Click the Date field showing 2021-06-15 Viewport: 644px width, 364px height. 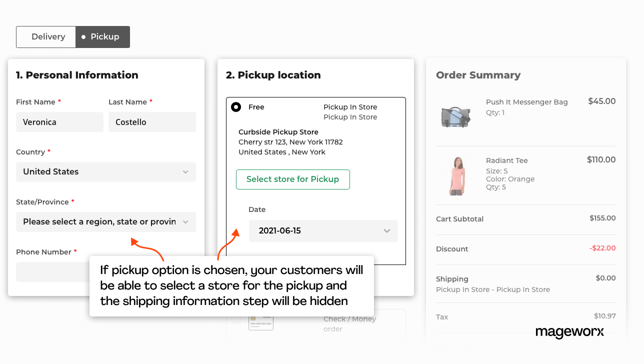tap(323, 230)
